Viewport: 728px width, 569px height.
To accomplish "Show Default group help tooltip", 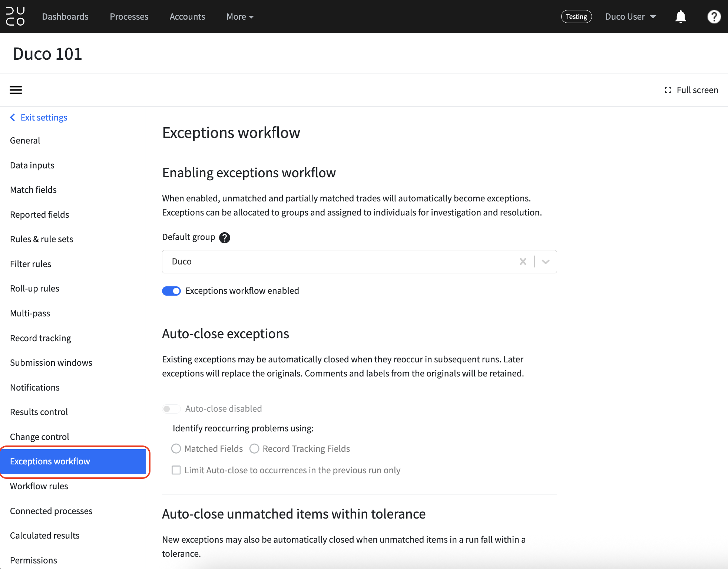I will point(225,237).
